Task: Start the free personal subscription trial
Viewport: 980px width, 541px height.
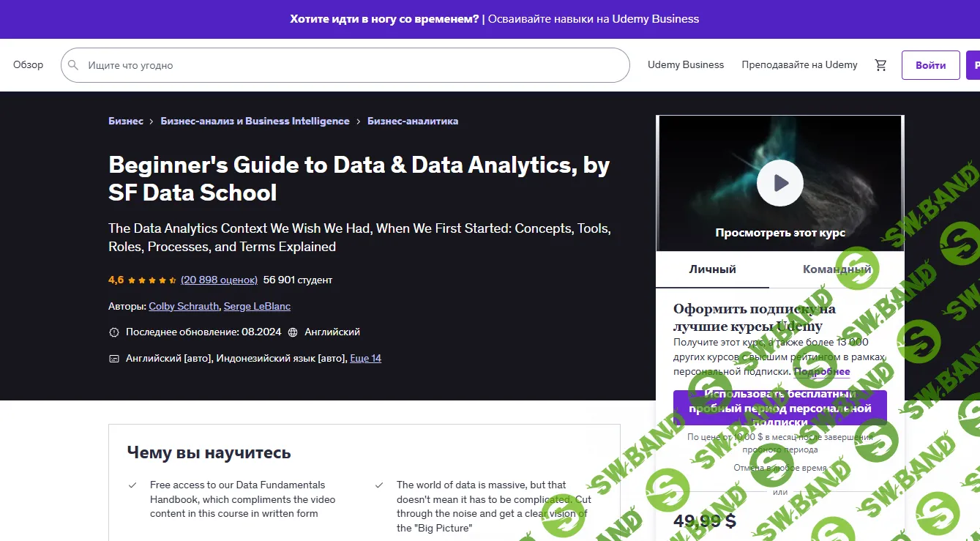Action: pos(780,408)
